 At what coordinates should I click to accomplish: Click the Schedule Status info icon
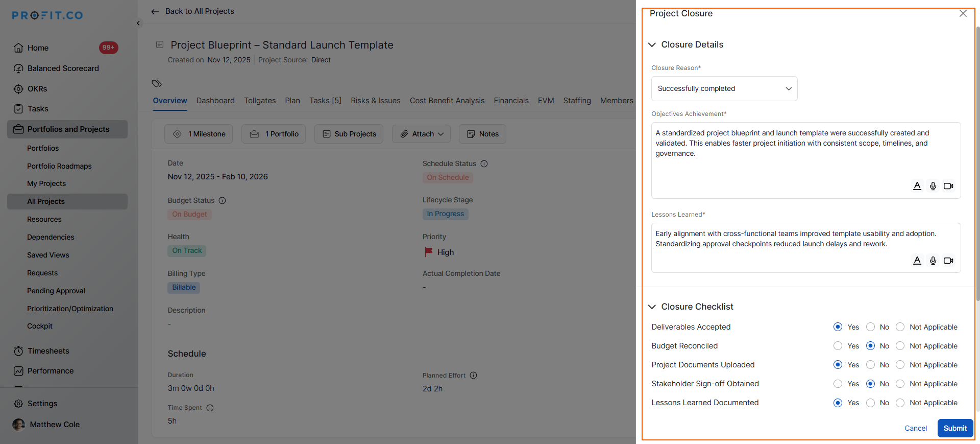tap(484, 164)
